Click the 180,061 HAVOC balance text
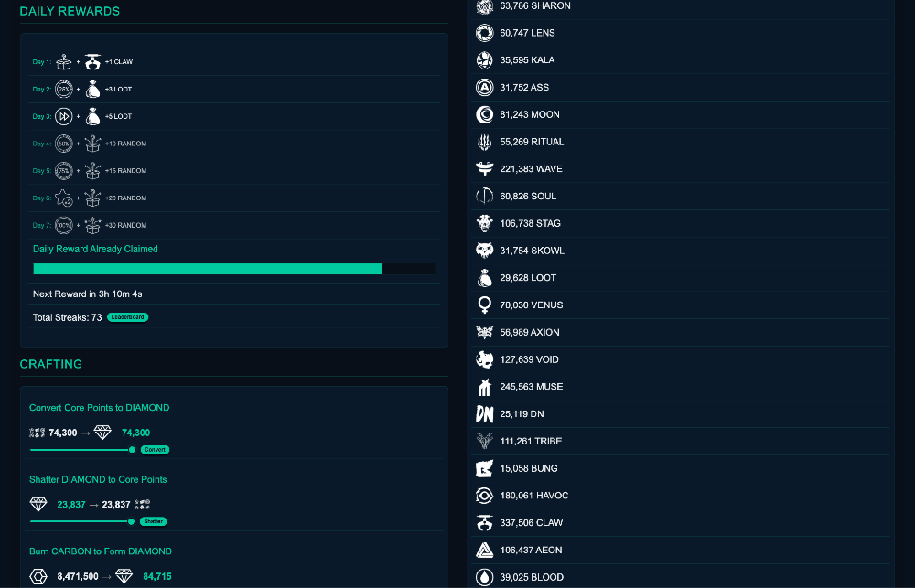Viewport: 915px width, 588px height. coord(534,496)
